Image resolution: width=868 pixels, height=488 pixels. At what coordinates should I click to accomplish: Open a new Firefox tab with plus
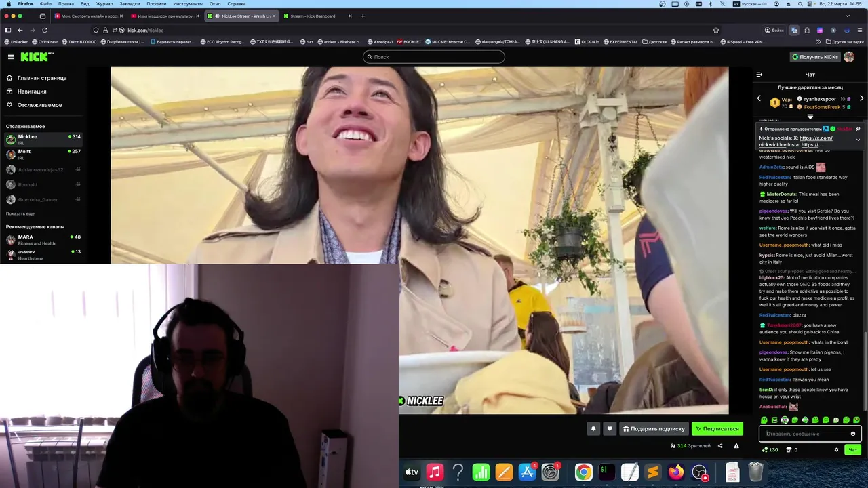point(363,16)
